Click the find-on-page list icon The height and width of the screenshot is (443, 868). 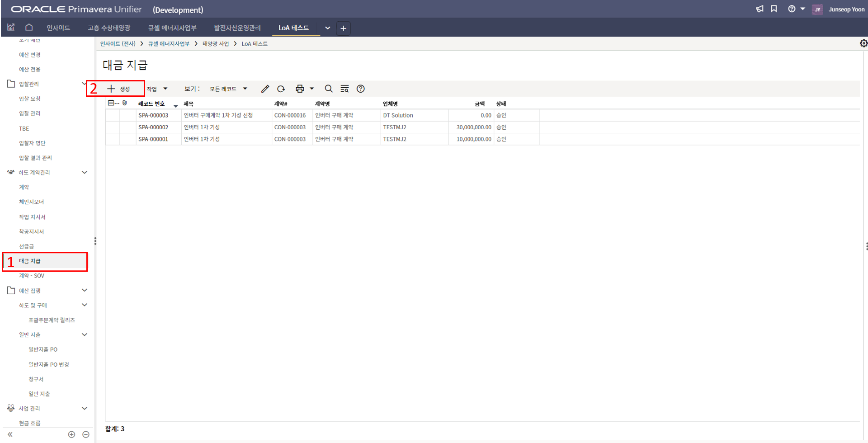pyautogui.click(x=344, y=89)
